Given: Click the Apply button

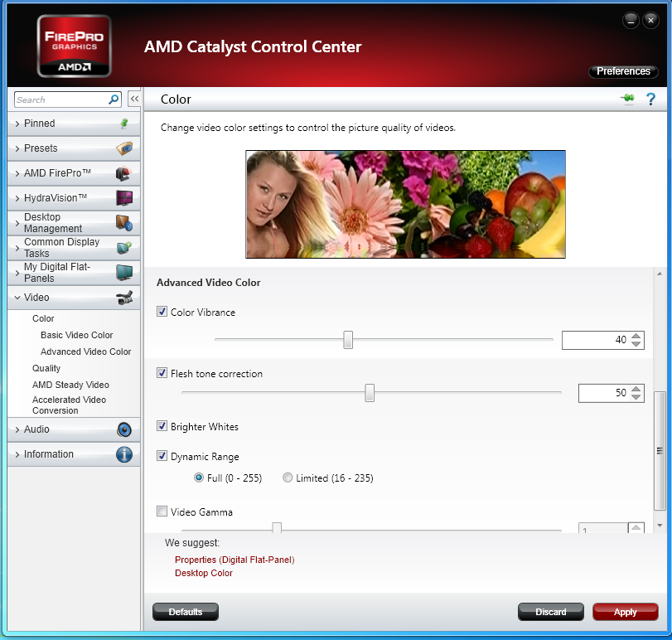Looking at the screenshot, I should point(626,612).
